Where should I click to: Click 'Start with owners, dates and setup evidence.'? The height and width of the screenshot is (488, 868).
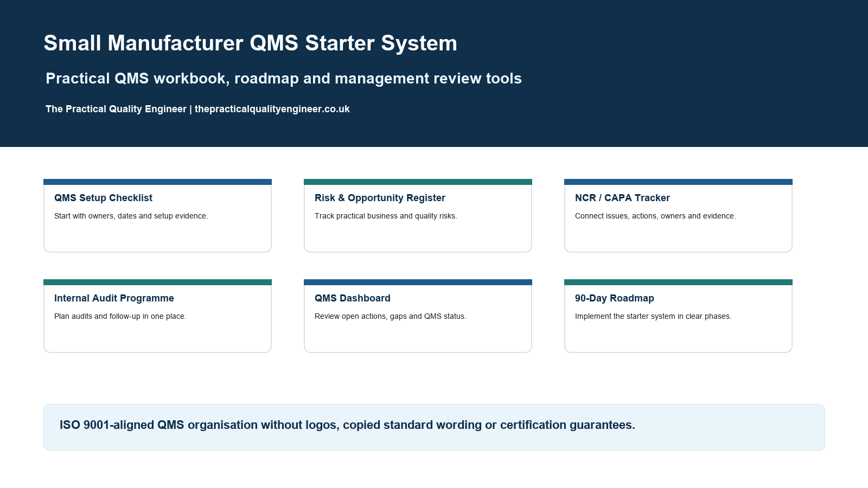click(x=131, y=216)
